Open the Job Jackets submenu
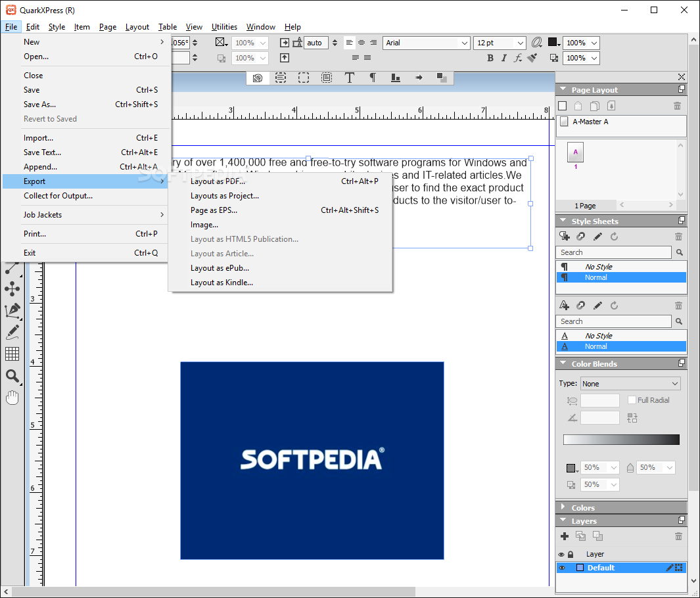Screen dimensions: 700x598 click(x=85, y=215)
